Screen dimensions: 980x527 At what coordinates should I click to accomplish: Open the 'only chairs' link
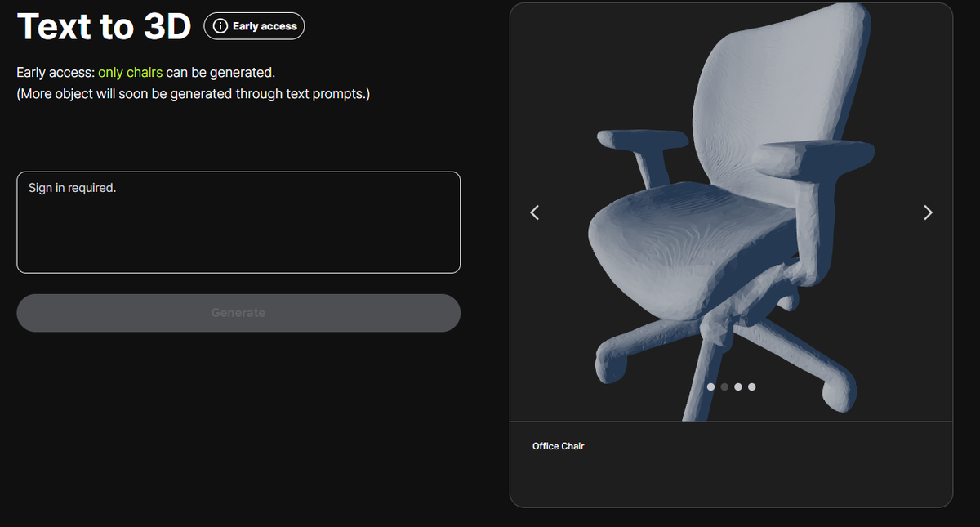pos(130,73)
